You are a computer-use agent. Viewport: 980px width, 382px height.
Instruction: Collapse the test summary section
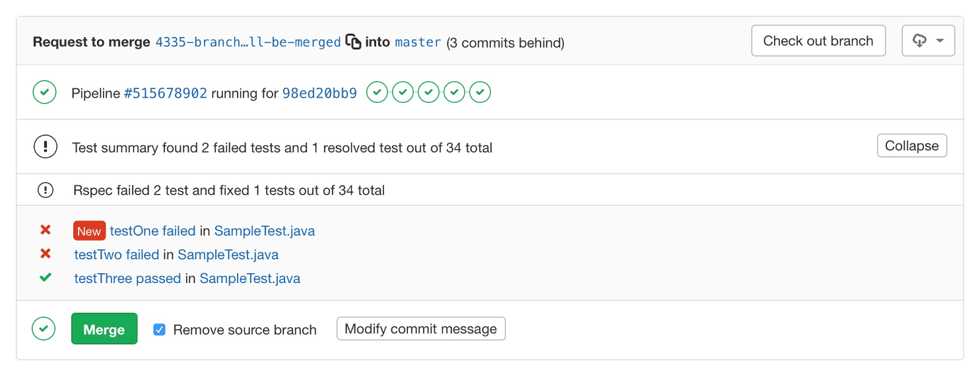point(911,145)
